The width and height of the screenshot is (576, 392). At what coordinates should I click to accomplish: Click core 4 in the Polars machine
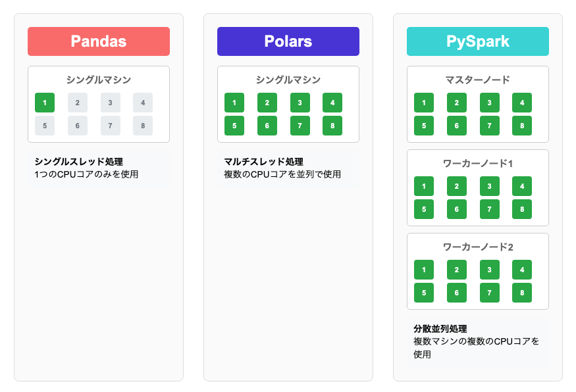click(332, 103)
